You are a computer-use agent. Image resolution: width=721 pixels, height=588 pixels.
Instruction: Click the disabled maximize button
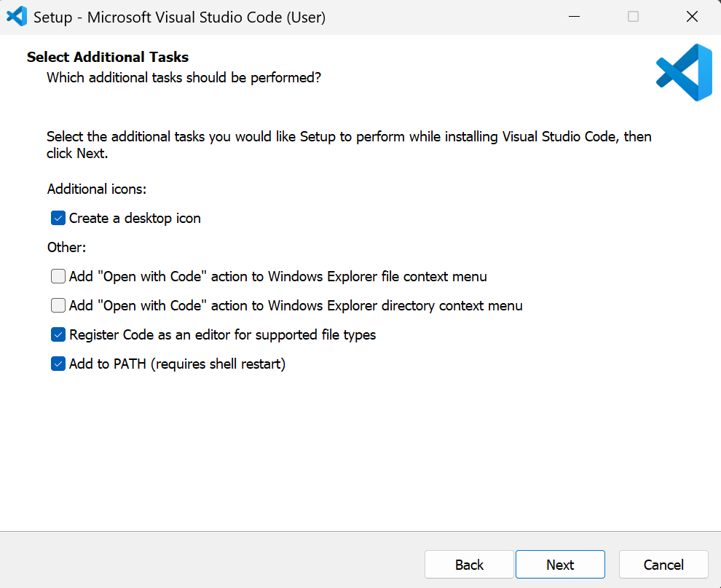click(x=633, y=17)
